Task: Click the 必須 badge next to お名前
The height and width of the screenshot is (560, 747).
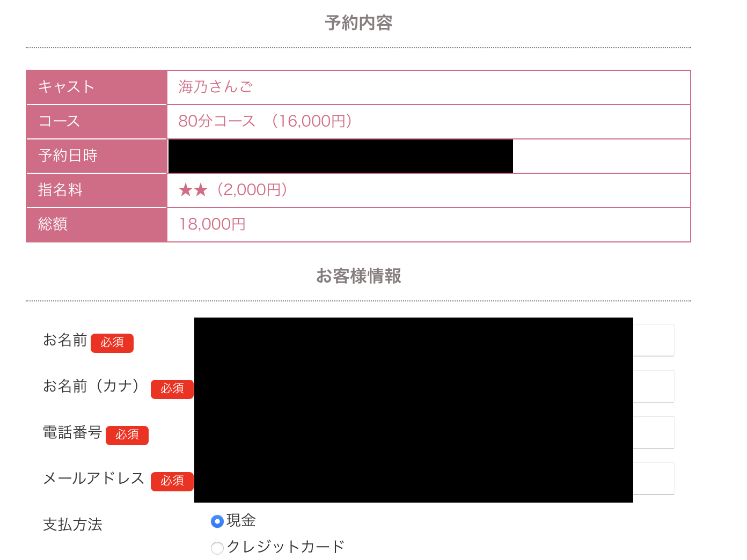Action: point(112,343)
